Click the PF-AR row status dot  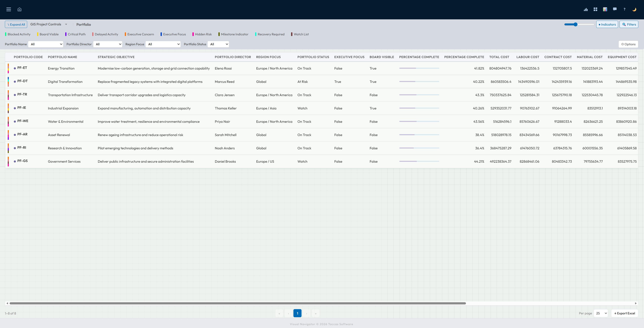pos(15,135)
